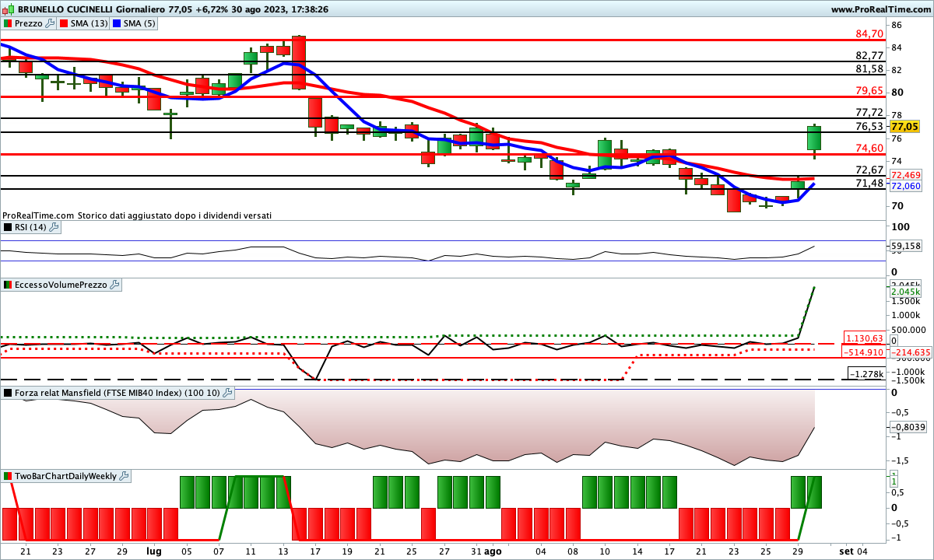Click the BRUNELLO CUCINELLI Giornaliero title
The image size is (934, 560).
(x=93, y=9)
